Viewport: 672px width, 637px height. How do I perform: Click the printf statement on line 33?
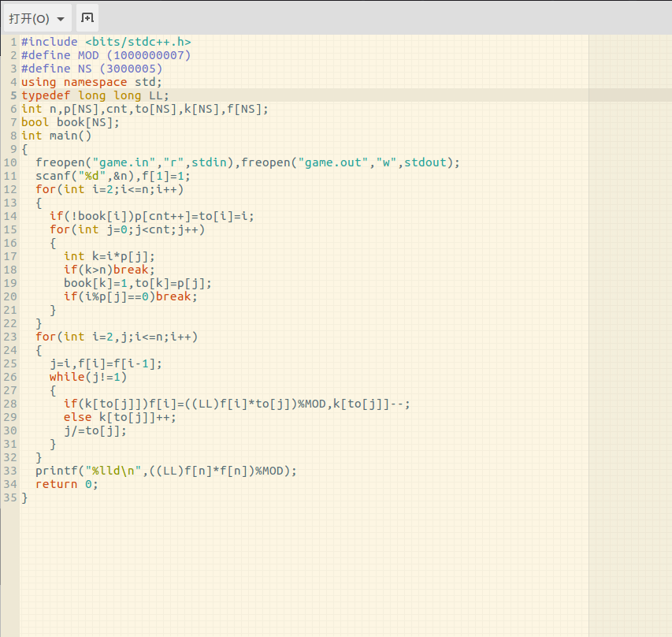pos(166,471)
